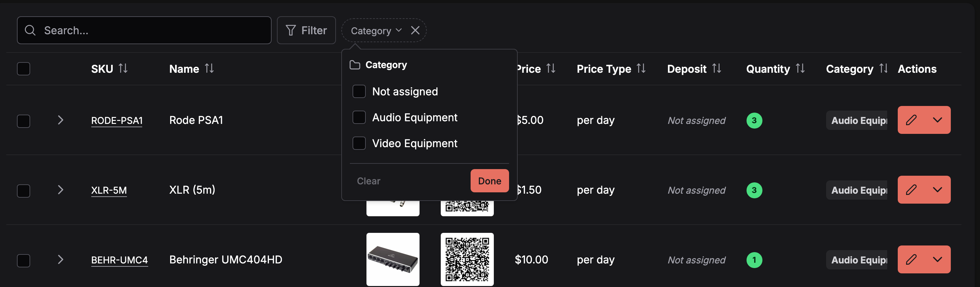Click 'per day' price type for Behringer UMC404HD

(x=595, y=260)
